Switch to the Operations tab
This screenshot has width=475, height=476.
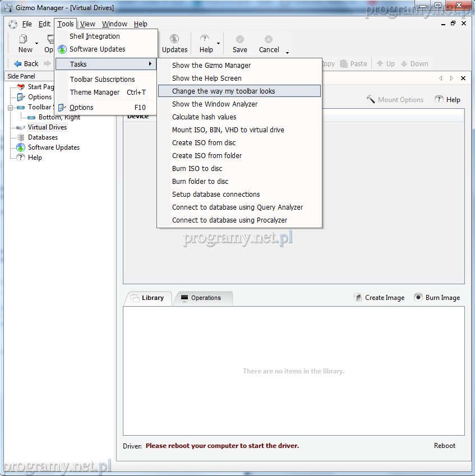(205, 298)
